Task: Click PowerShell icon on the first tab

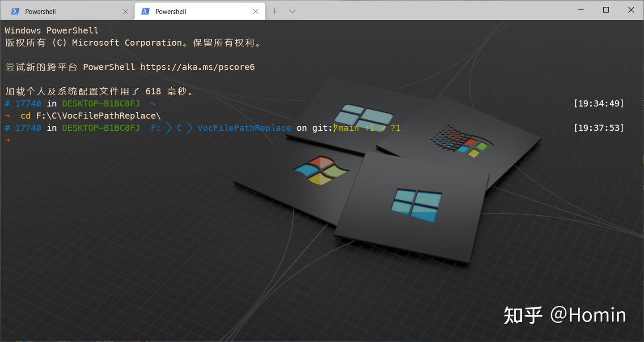Action: pos(15,11)
